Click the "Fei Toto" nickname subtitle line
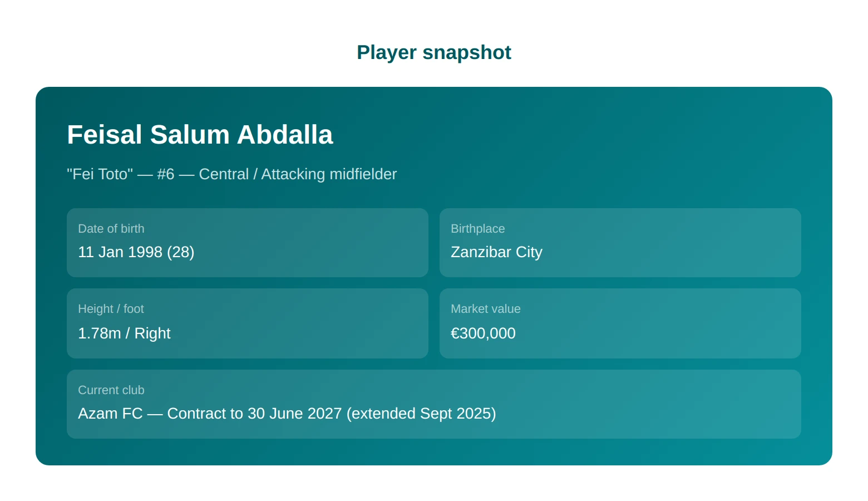The height and width of the screenshot is (501, 868). click(231, 174)
